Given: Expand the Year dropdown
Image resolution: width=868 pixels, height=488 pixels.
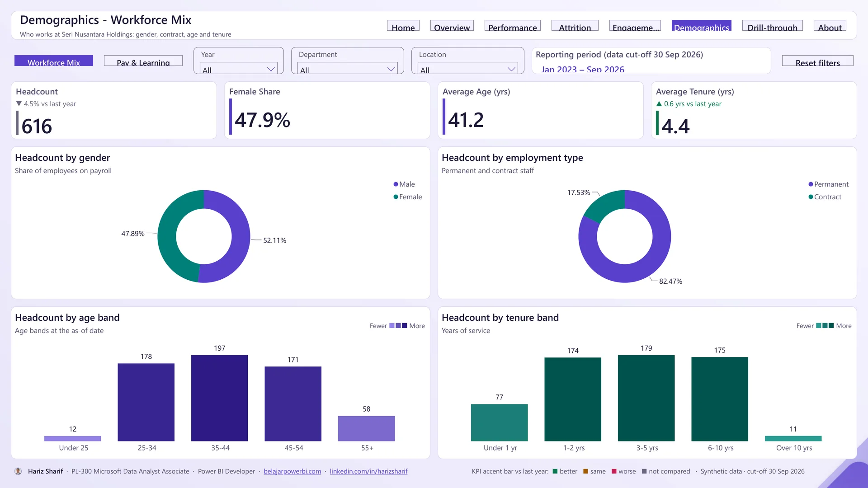Looking at the screenshot, I should click(239, 69).
